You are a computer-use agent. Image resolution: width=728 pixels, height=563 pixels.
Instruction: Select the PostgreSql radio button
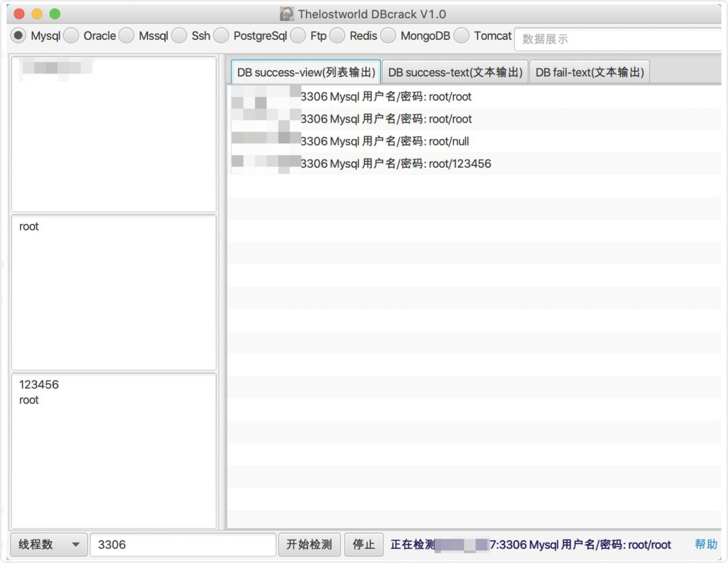(222, 36)
